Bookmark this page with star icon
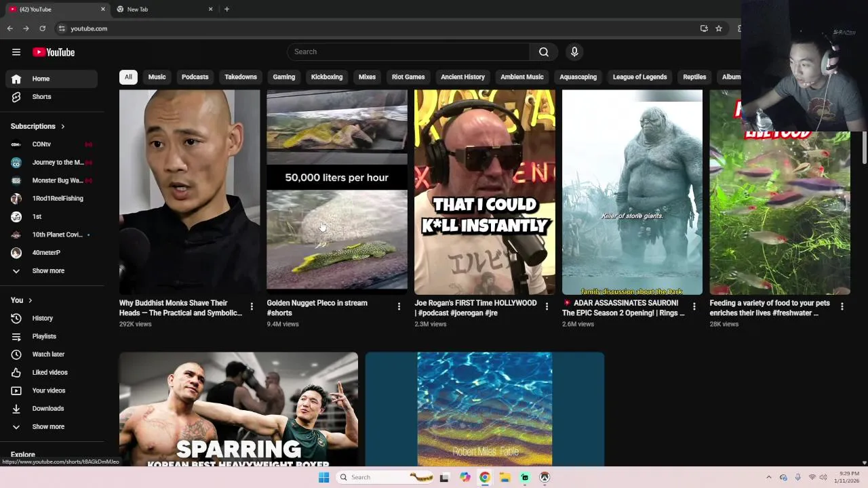The width and height of the screenshot is (868, 488). [x=719, y=28]
